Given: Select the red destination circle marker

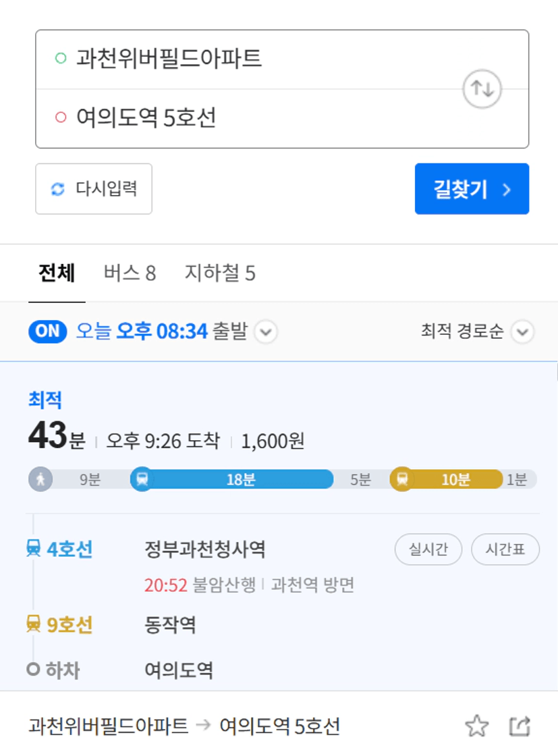Looking at the screenshot, I should click(x=61, y=117).
